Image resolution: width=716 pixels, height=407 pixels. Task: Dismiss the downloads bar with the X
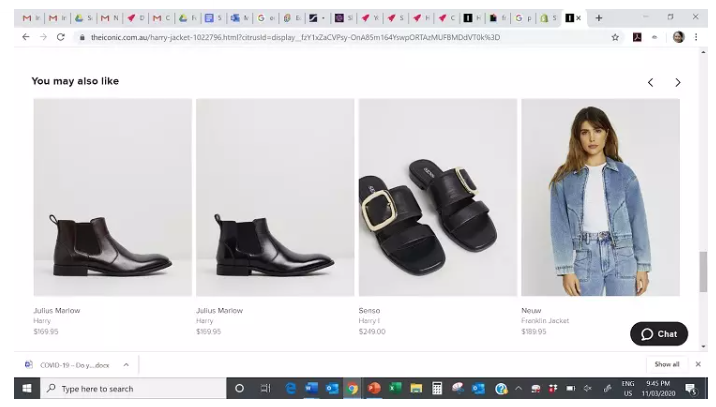[698, 364]
